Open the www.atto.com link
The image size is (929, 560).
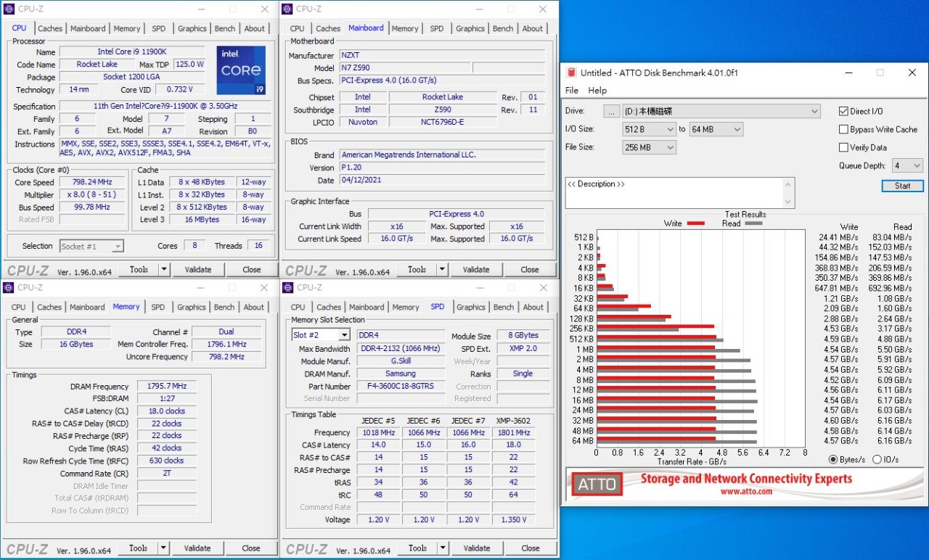point(745,491)
